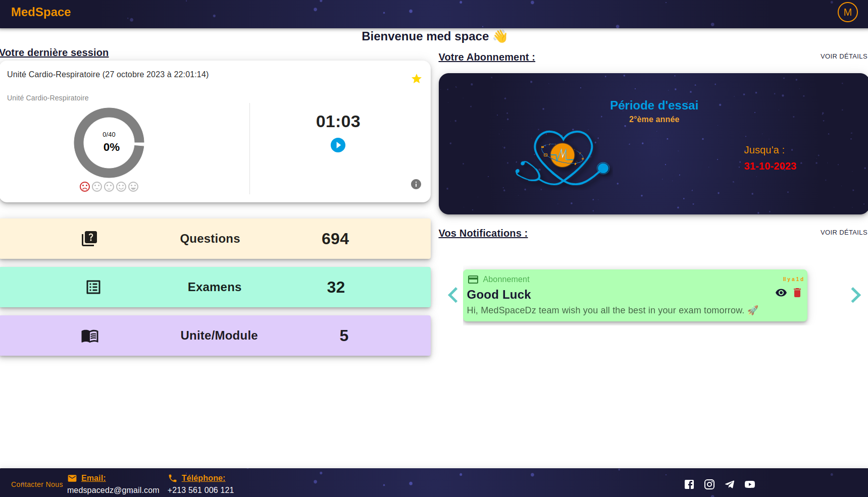Open the Unite/Module card
Viewport: 868px width, 497px height.
point(215,336)
